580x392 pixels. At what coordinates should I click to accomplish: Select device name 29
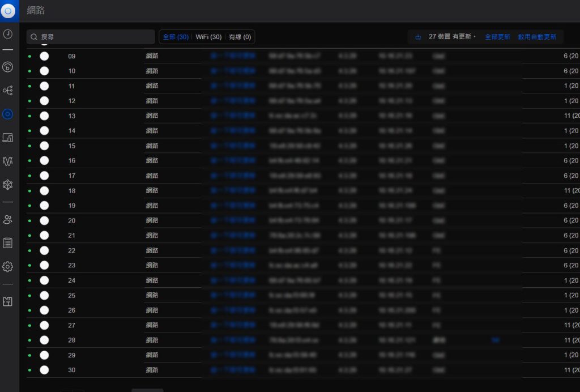(x=72, y=355)
